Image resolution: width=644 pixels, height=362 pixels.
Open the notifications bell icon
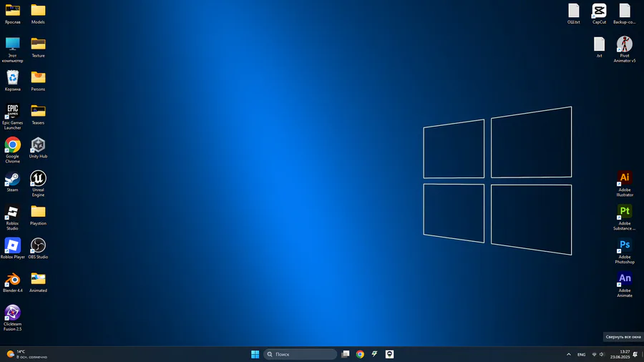coord(635,354)
